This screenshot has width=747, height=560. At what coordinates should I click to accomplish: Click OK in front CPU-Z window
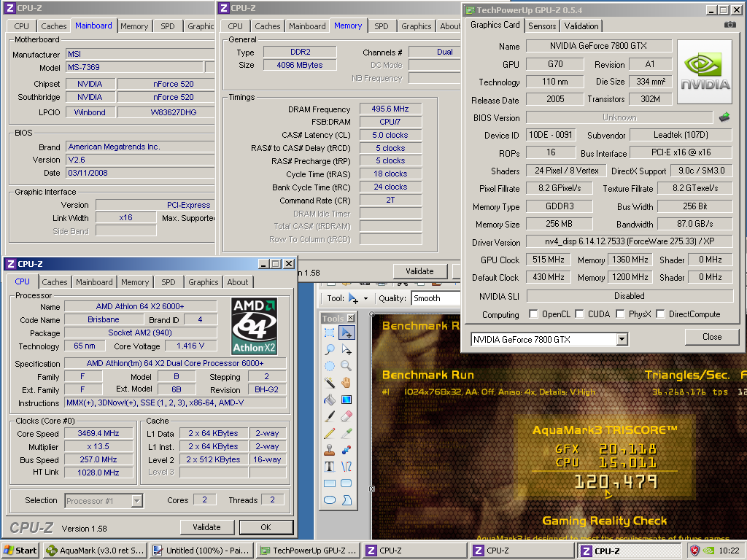tap(266, 527)
